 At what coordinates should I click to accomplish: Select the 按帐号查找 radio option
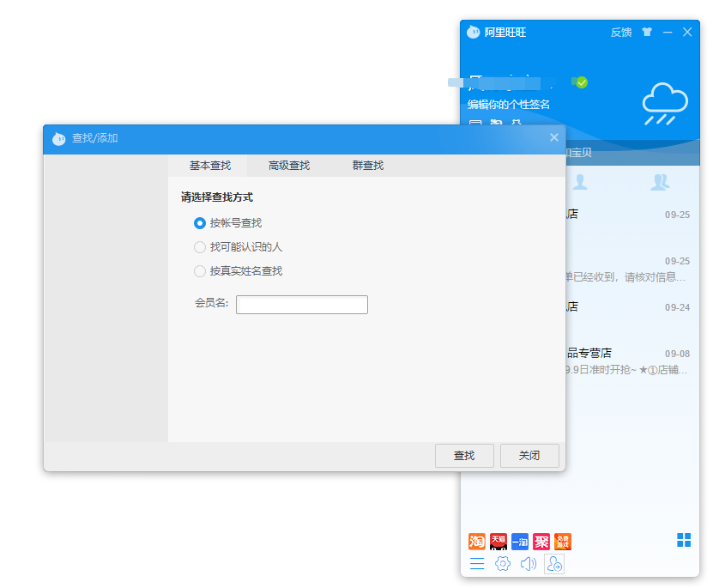pyautogui.click(x=200, y=223)
